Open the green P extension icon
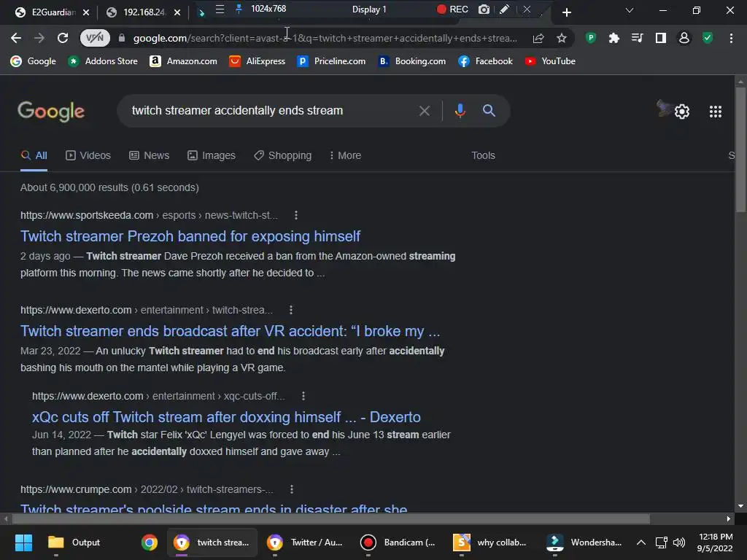 coord(591,38)
